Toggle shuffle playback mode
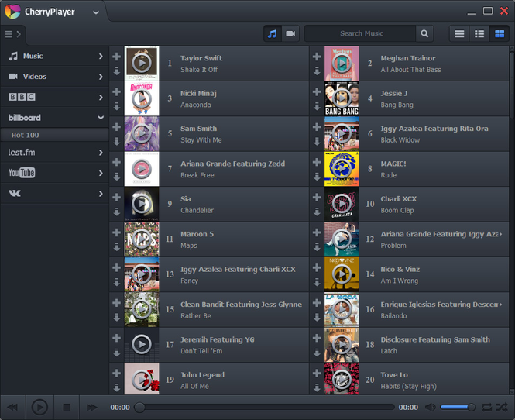This screenshot has width=515, height=420. point(502,408)
